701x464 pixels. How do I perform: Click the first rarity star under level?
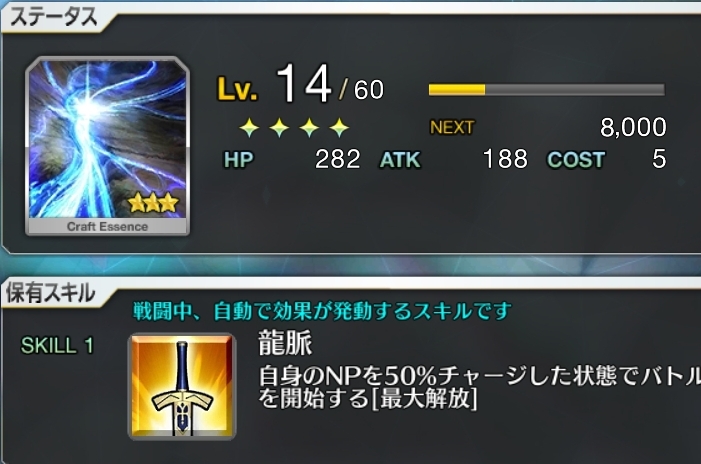coord(249,128)
